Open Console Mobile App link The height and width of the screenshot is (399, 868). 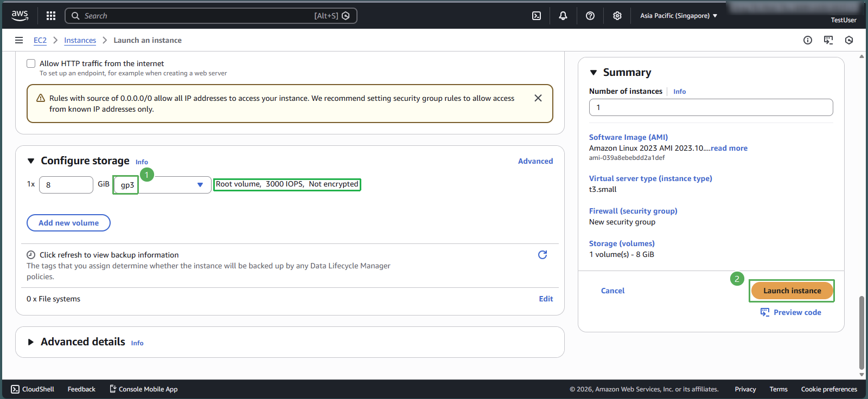pyautogui.click(x=144, y=389)
